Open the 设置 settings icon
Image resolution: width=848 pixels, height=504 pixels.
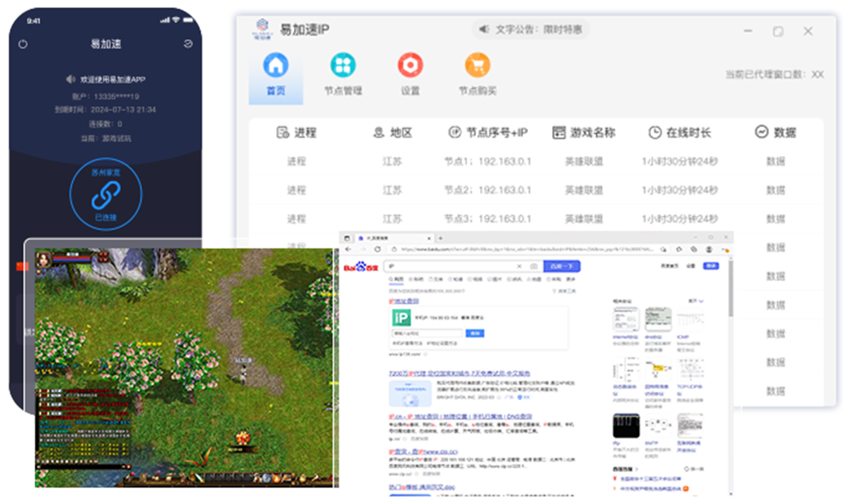[410, 65]
